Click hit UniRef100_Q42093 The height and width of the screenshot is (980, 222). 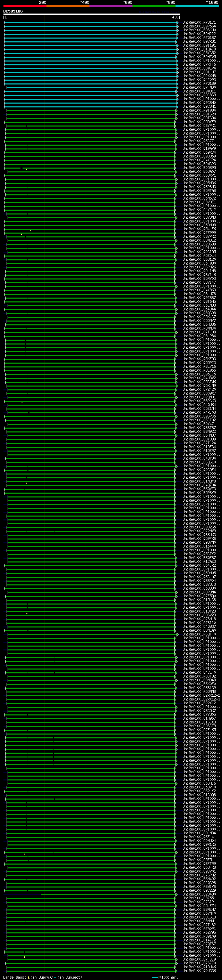[199, 80]
